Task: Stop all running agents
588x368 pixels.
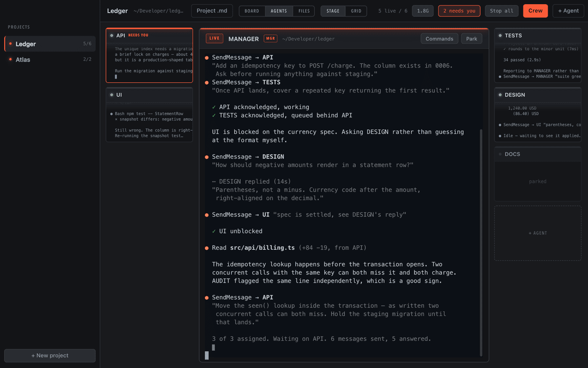Action: click(x=501, y=11)
